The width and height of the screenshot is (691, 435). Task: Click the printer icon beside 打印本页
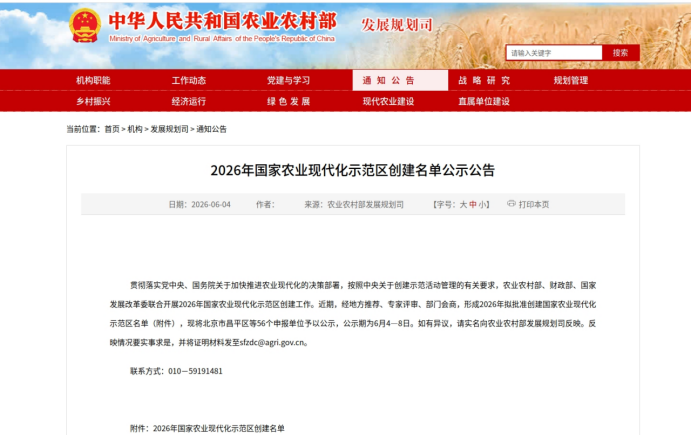coord(511,204)
